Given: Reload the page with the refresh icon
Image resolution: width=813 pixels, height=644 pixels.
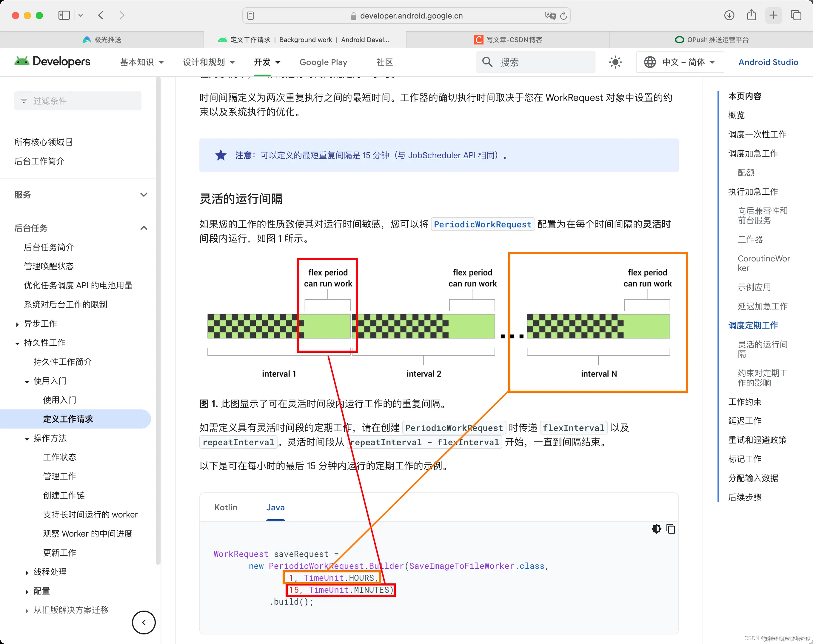Looking at the screenshot, I should point(563,16).
